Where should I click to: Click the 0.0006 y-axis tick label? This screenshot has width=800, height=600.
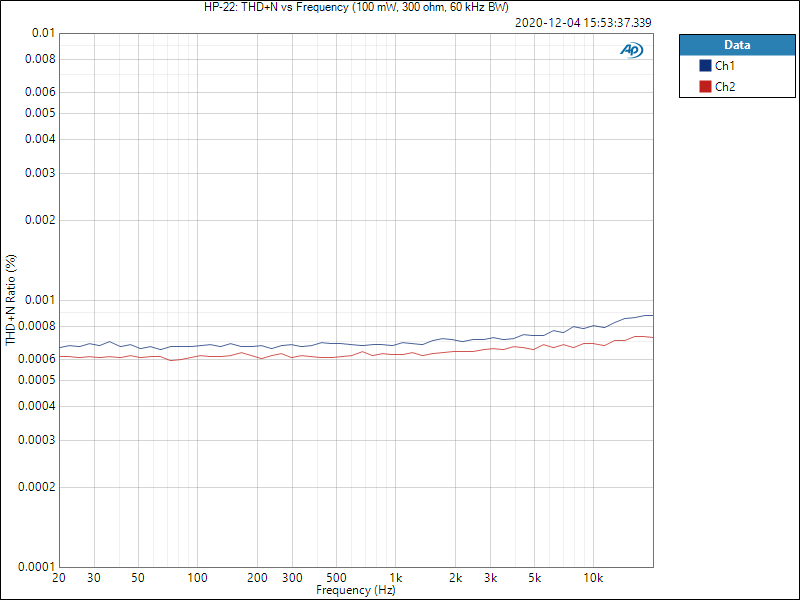coord(37,359)
